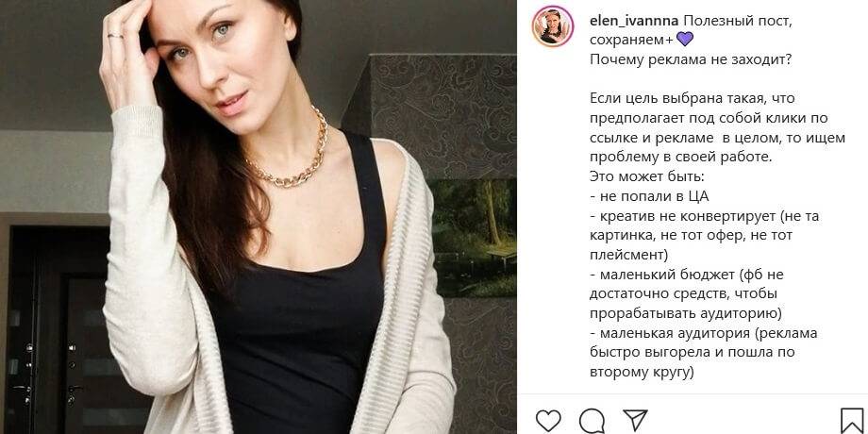Image resolution: width=868 pixels, height=434 pixels.
Task: Click the line 'Это может быть:'
Action: [x=646, y=177]
